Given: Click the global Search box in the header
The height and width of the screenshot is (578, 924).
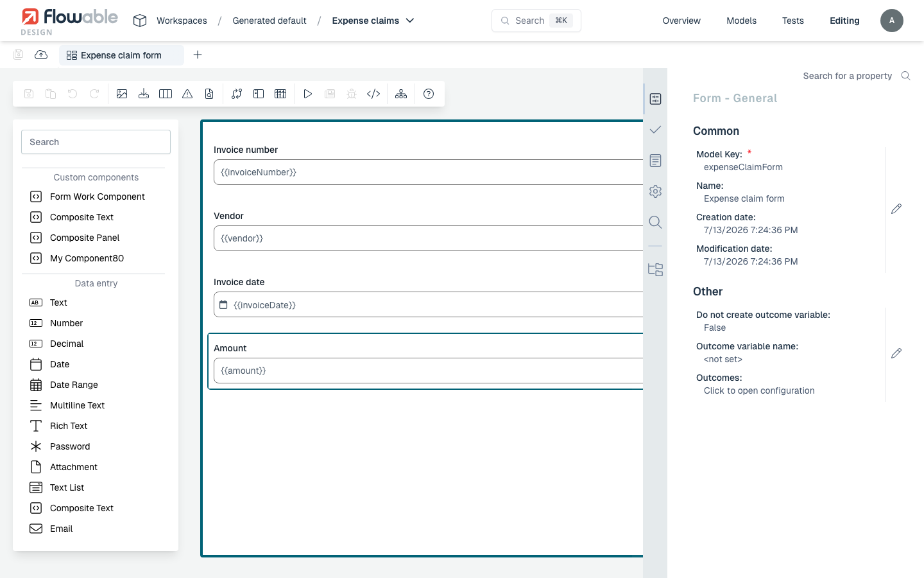Looking at the screenshot, I should point(536,21).
